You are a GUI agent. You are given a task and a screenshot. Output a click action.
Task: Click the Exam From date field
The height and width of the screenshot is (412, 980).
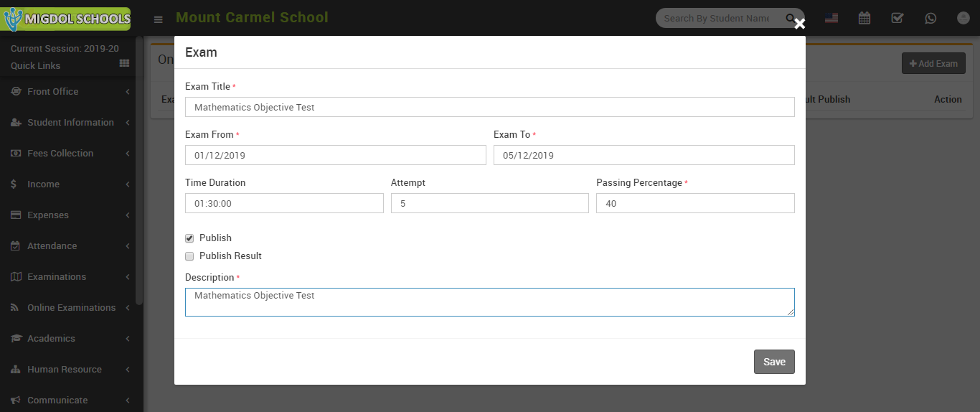(336, 155)
